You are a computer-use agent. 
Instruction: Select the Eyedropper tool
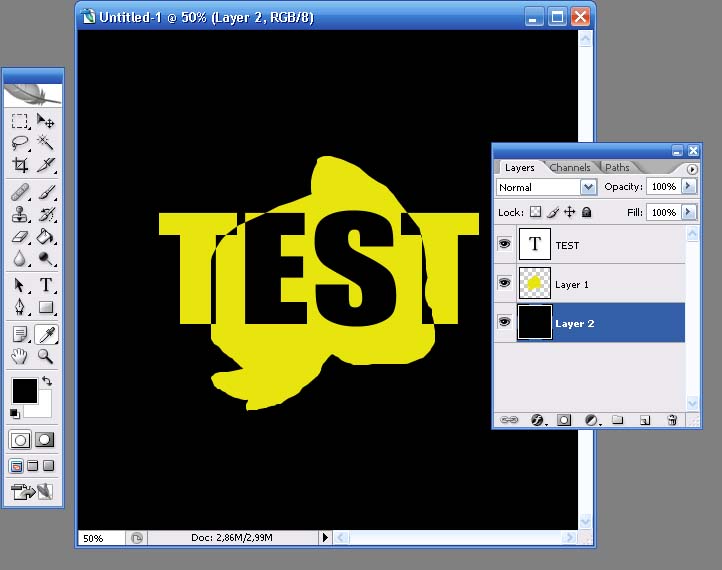(x=46, y=334)
